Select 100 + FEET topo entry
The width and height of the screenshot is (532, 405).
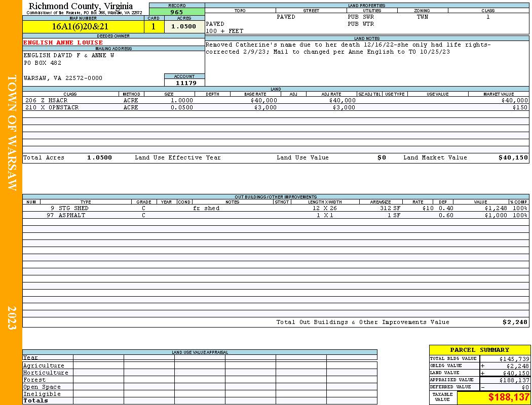(x=224, y=31)
